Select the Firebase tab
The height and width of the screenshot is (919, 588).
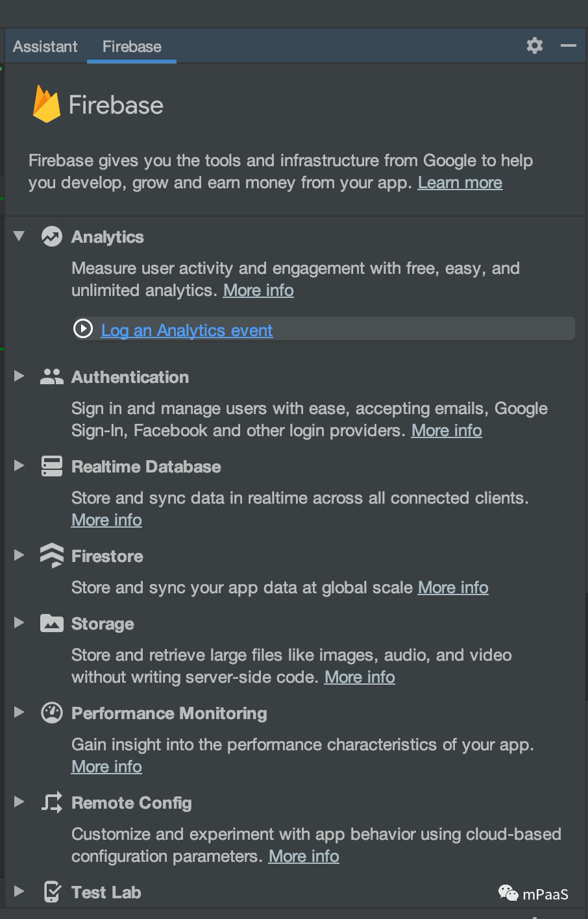pyautogui.click(x=132, y=47)
